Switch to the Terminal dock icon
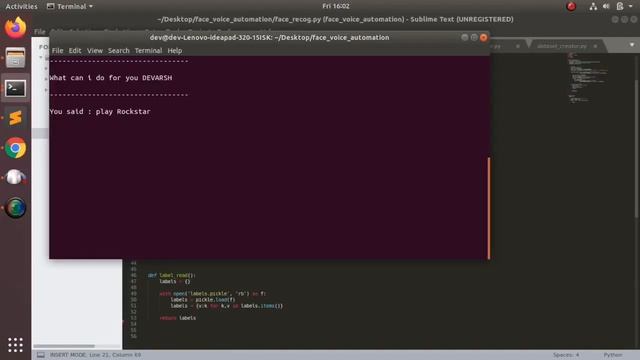The image size is (640, 360). [16, 88]
